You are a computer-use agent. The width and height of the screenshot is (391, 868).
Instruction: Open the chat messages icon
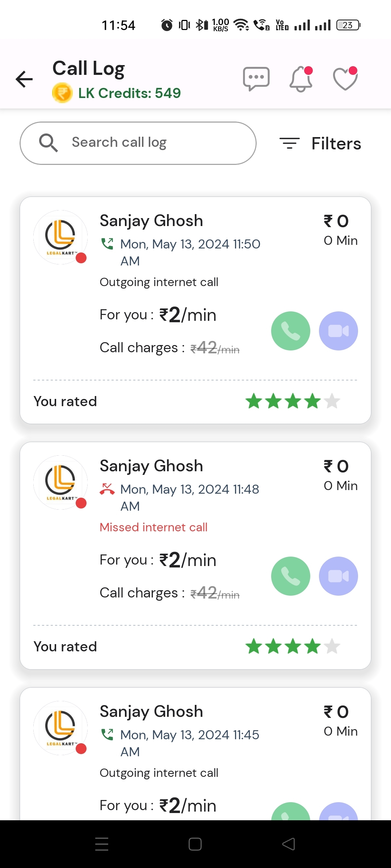(256, 78)
